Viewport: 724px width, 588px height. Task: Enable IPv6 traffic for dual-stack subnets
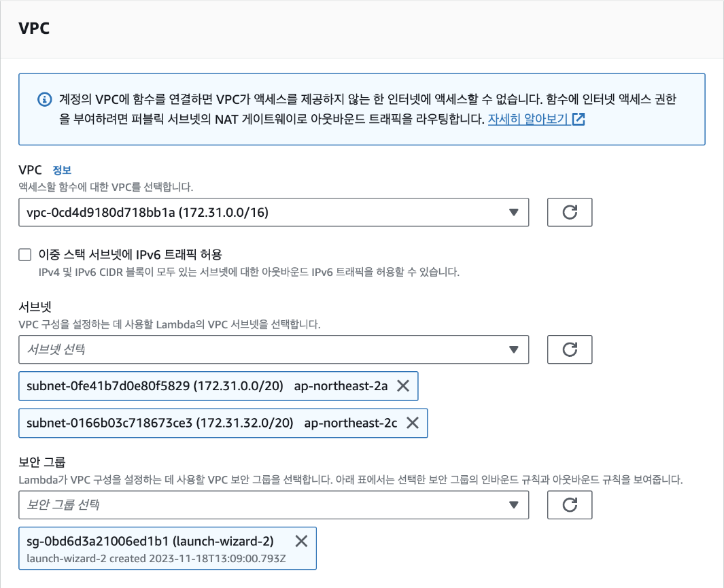[25, 255]
